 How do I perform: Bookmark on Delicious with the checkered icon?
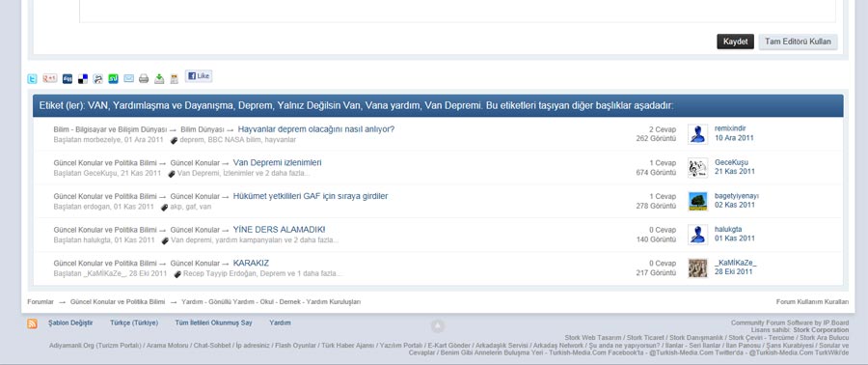click(83, 78)
